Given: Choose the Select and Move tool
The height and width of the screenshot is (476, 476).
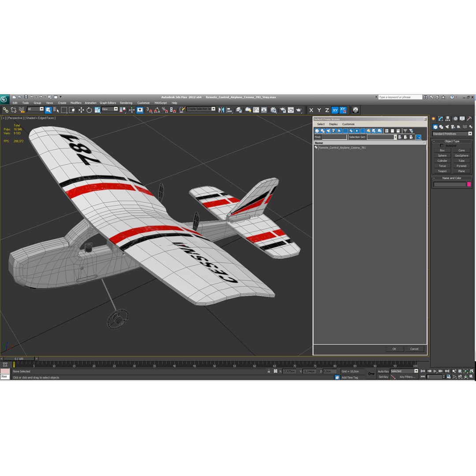Looking at the screenshot, I should tap(81, 110).
